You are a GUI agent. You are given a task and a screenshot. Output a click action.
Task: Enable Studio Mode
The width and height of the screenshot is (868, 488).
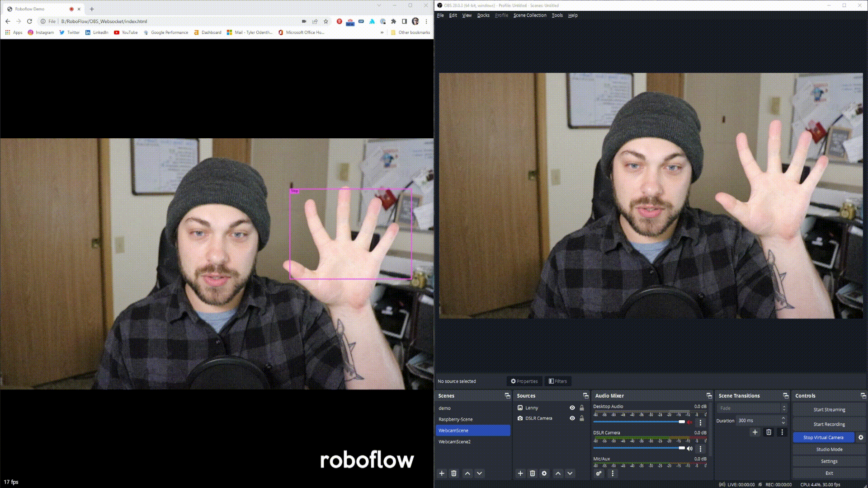(x=829, y=449)
